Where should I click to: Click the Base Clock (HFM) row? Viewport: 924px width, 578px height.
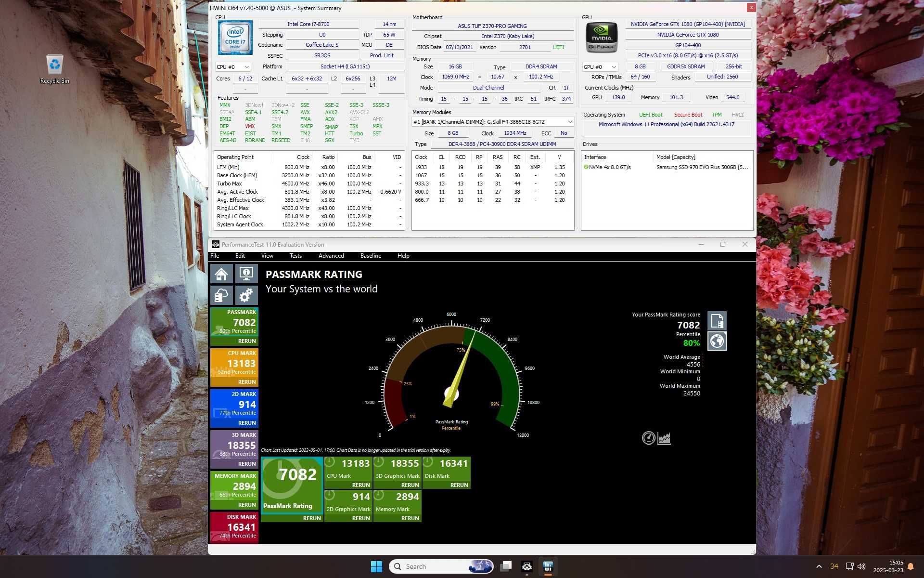(x=309, y=175)
